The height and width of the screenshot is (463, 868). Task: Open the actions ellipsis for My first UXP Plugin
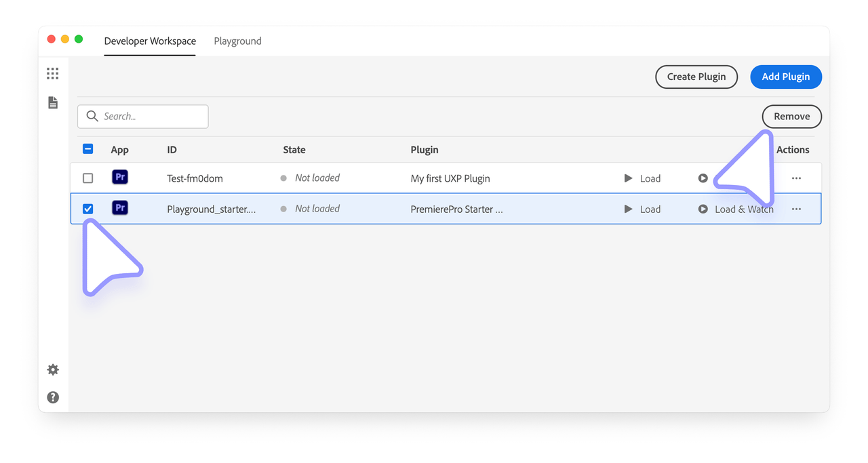click(x=796, y=178)
